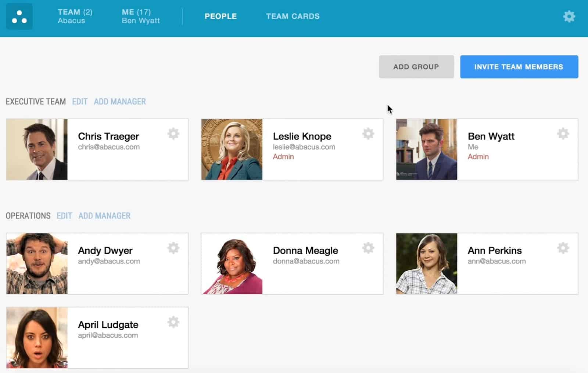Open Donna Meagle's card gear settings
Image resolution: width=588 pixels, height=373 pixels.
pyautogui.click(x=368, y=248)
